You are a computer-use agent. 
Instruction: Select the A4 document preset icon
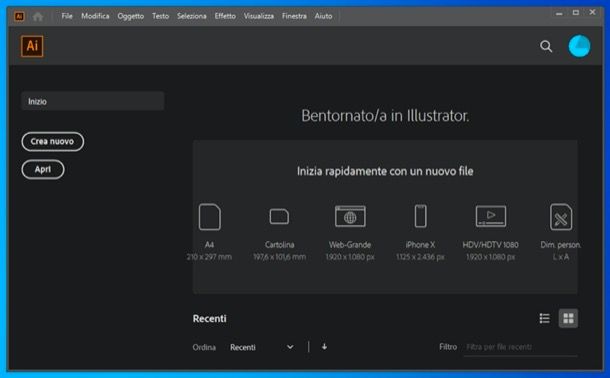click(x=210, y=217)
